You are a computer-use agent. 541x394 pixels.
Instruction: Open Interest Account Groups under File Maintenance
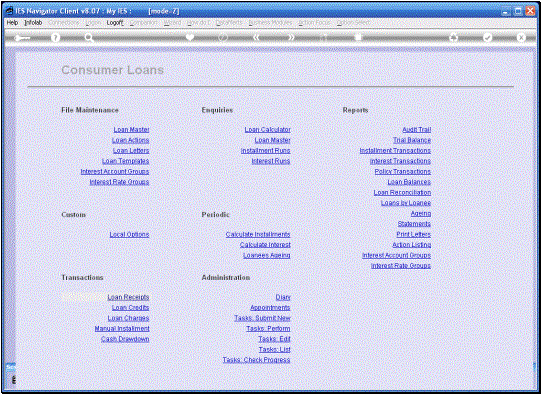click(x=115, y=171)
